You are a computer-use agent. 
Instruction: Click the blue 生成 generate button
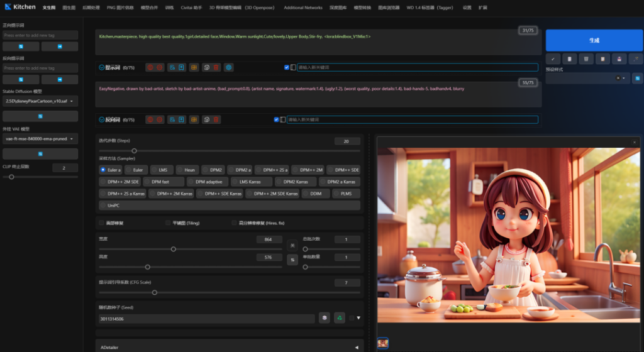(594, 40)
